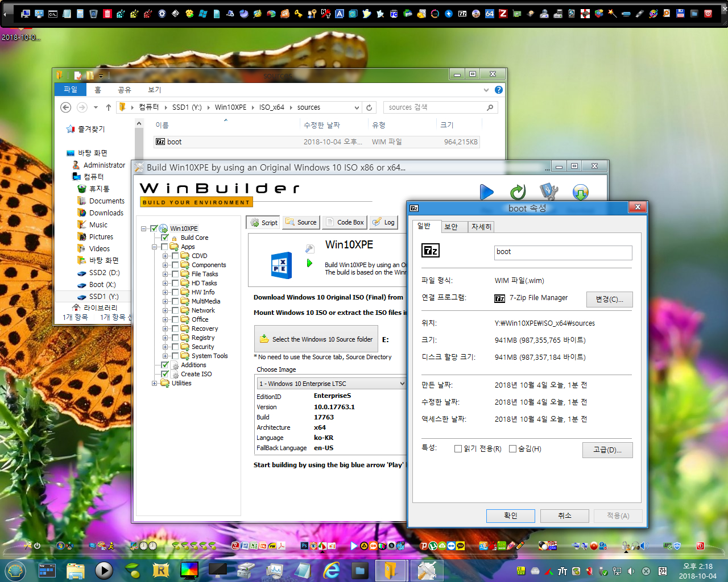Click the boot file's 7z icon in Explorer
Screen dimensions: 728x582
point(160,142)
